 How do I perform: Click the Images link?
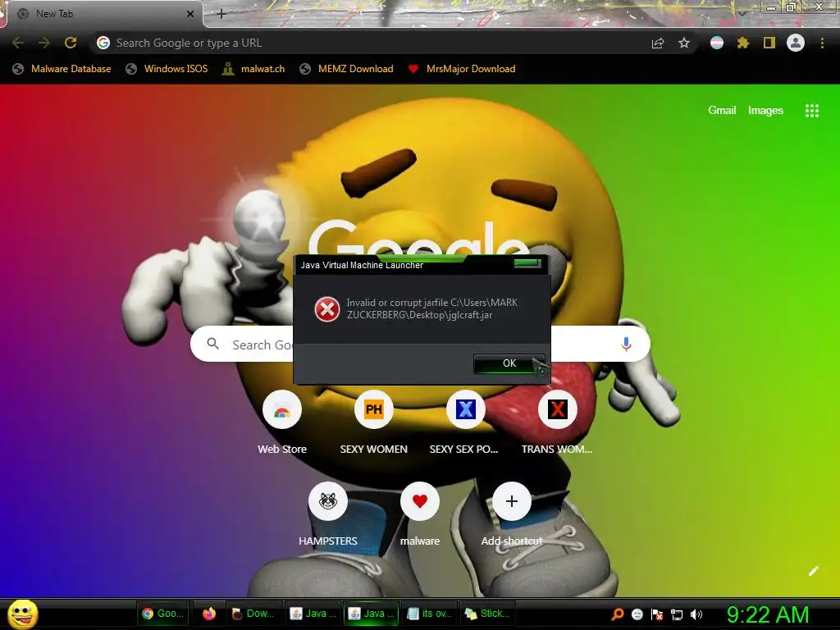coord(765,111)
